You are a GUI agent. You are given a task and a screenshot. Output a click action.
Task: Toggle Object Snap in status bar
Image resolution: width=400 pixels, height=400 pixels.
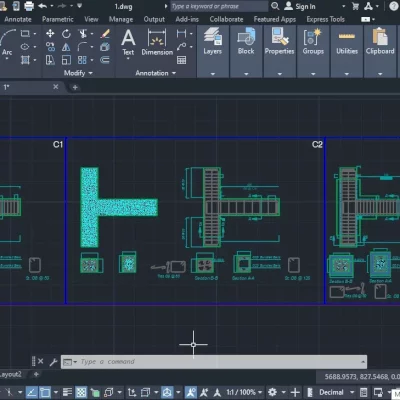45,392
